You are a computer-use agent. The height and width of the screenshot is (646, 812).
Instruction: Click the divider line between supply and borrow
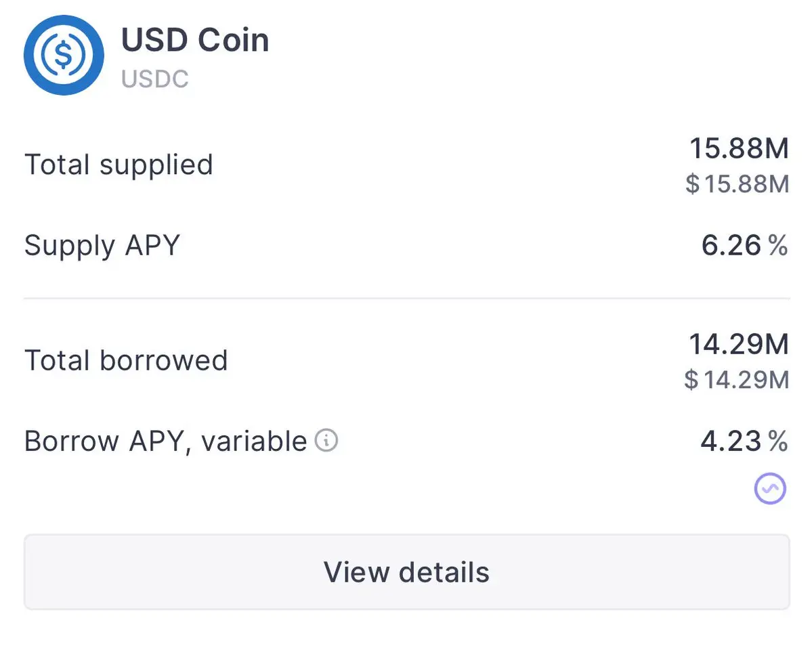tap(406, 298)
